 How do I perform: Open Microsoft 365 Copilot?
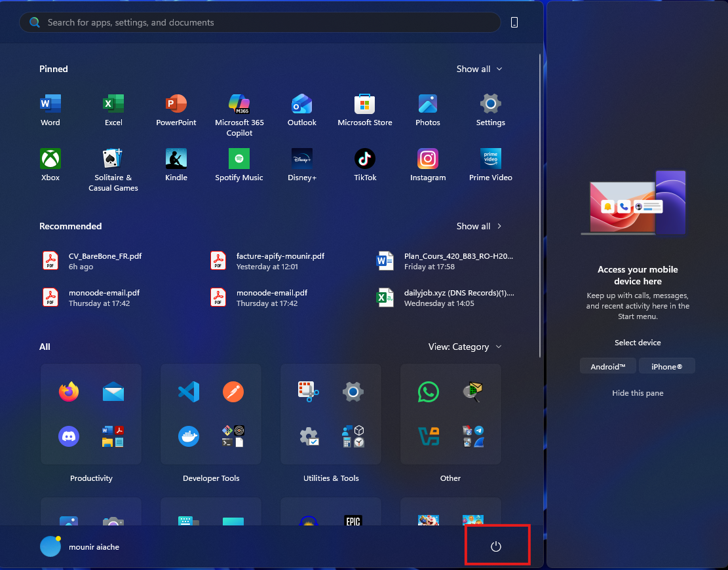pos(239,115)
